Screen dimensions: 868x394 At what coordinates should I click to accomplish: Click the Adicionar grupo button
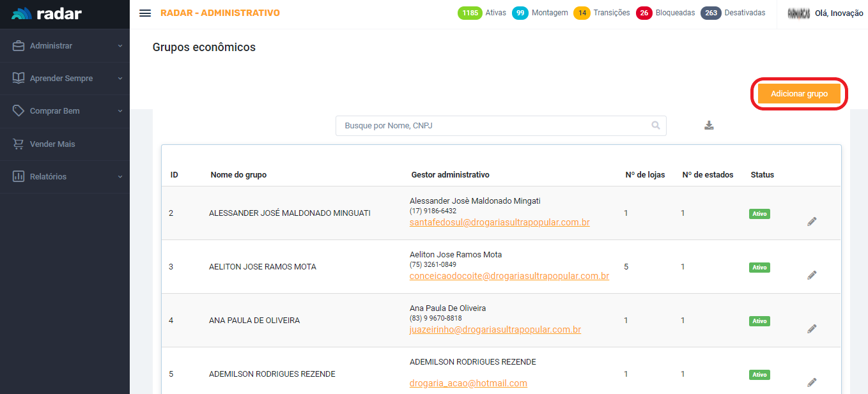799,94
